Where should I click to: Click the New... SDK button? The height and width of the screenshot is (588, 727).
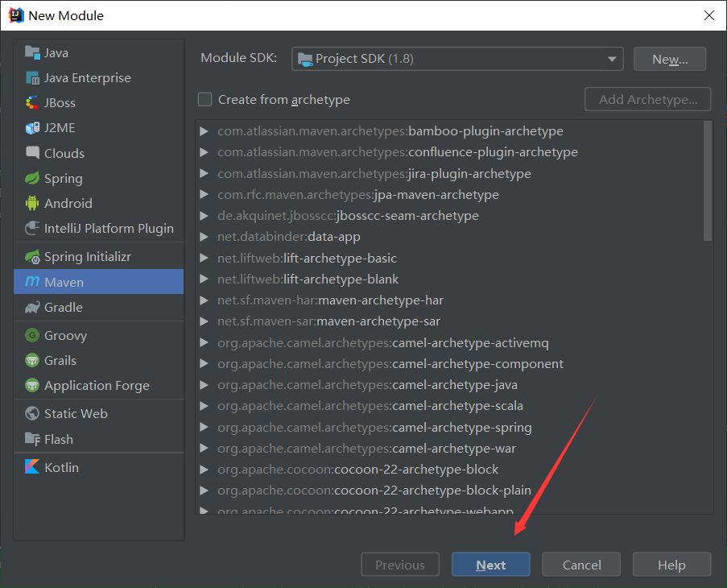coord(670,59)
